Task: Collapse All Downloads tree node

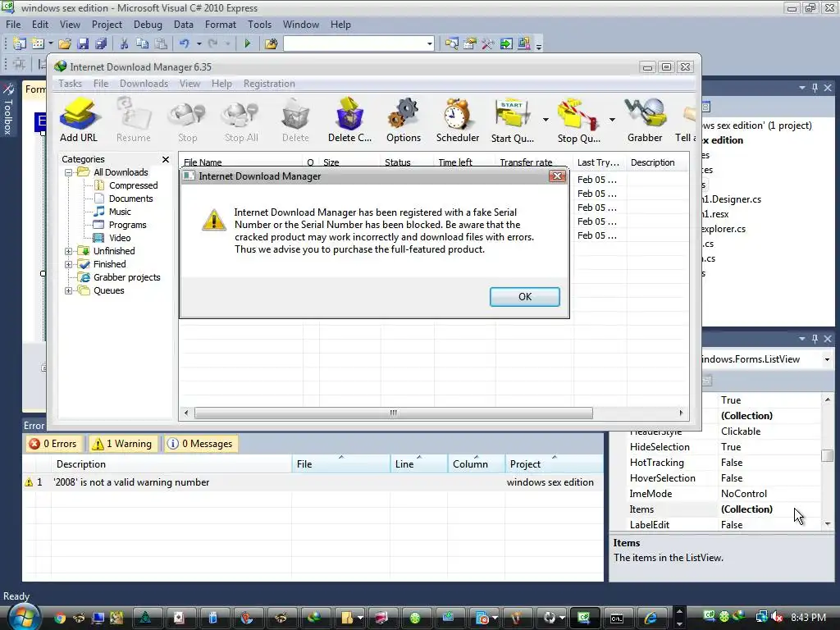Action: 69,172
